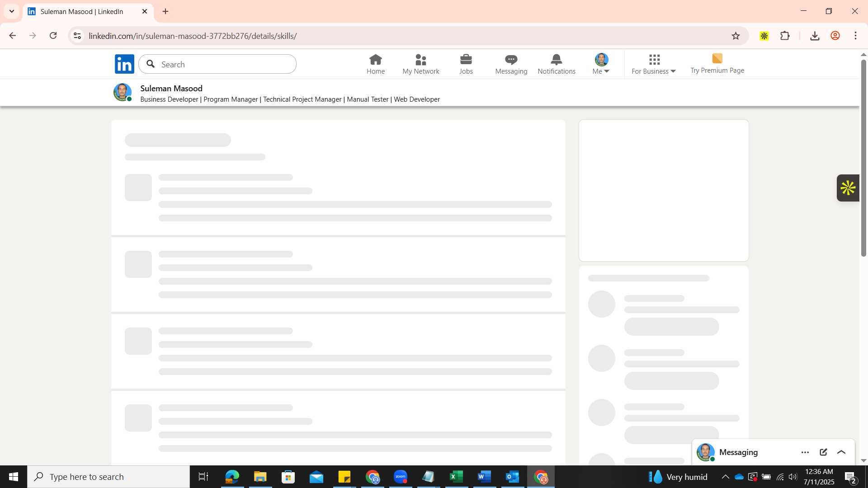The height and width of the screenshot is (488, 868).
Task: Go forward in browser history
Action: [33, 36]
